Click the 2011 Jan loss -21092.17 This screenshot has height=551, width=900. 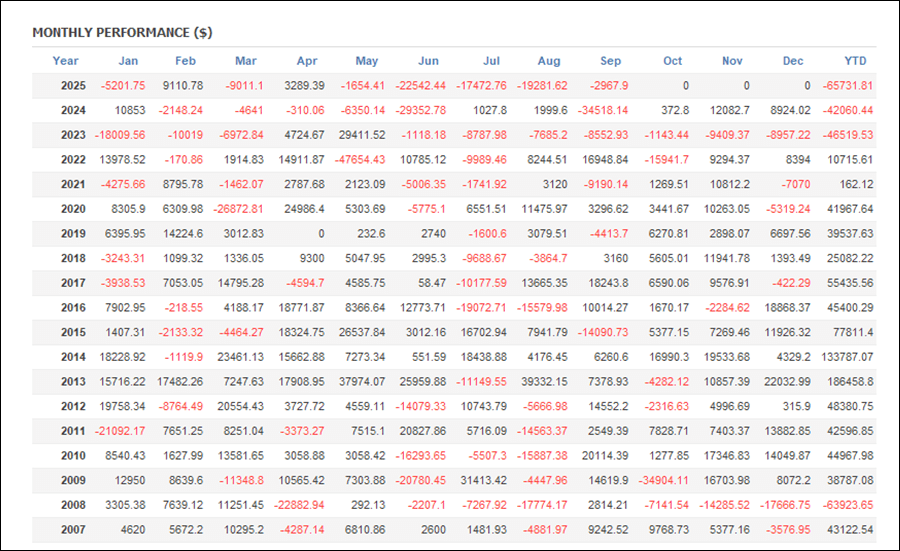(118, 431)
